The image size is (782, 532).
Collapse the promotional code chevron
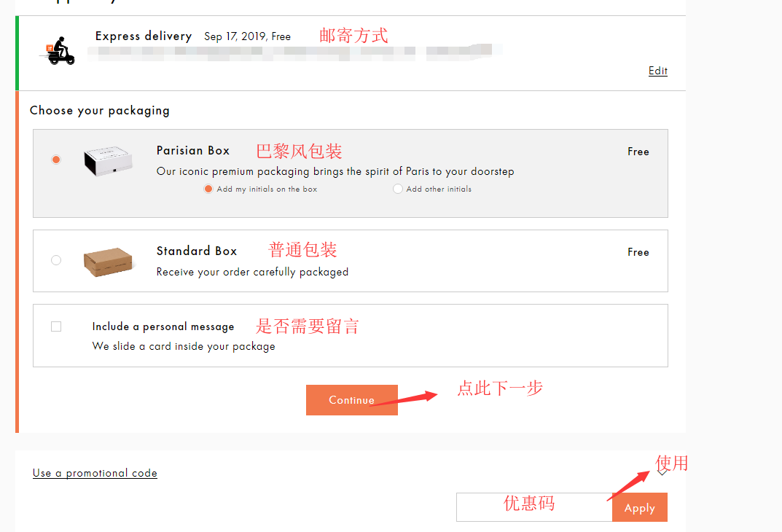pos(662,472)
